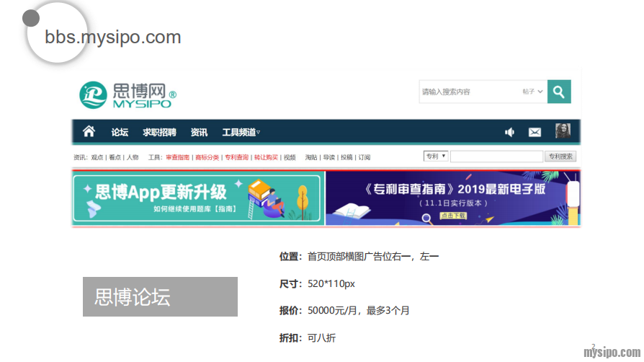This screenshot has width=644, height=362.
Task: Open the 资讯 nav item
Action: click(199, 132)
